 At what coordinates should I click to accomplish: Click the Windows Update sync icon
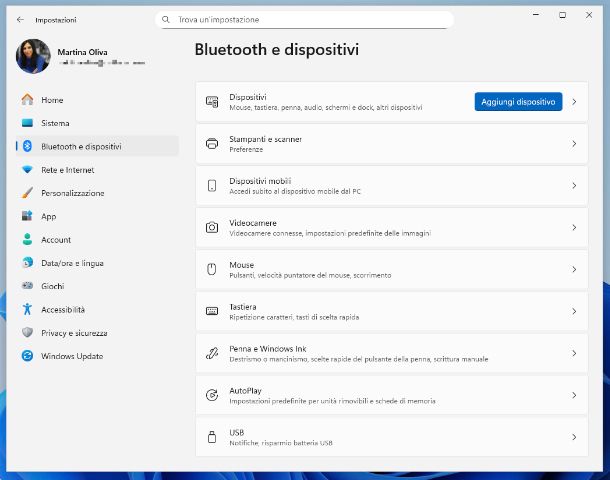click(27, 356)
